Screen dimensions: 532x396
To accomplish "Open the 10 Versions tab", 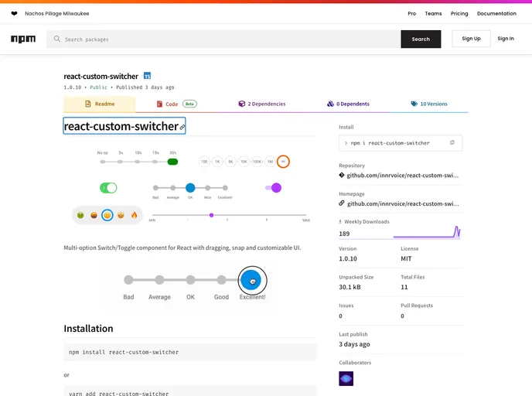I will click(x=428, y=104).
